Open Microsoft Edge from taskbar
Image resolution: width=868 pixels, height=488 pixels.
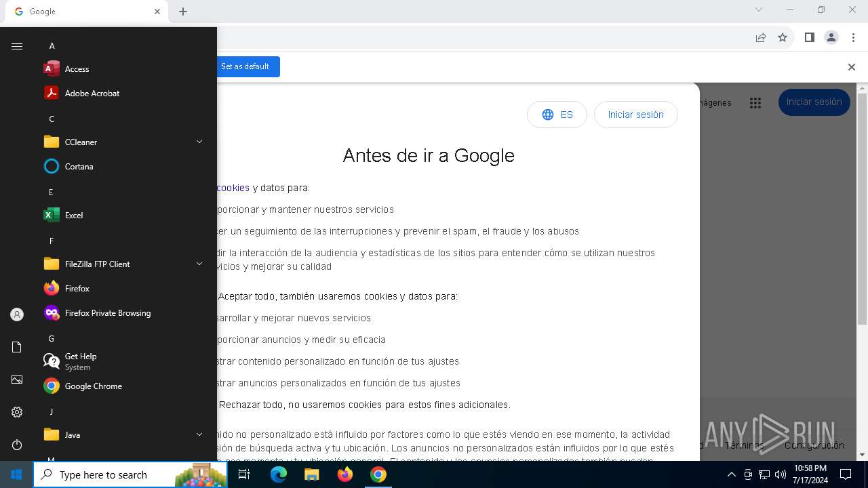point(279,474)
